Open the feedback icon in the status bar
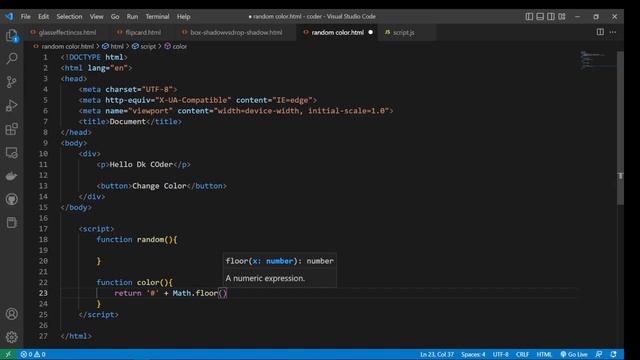Screen dimensions: 640x360 tap(599, 354)
